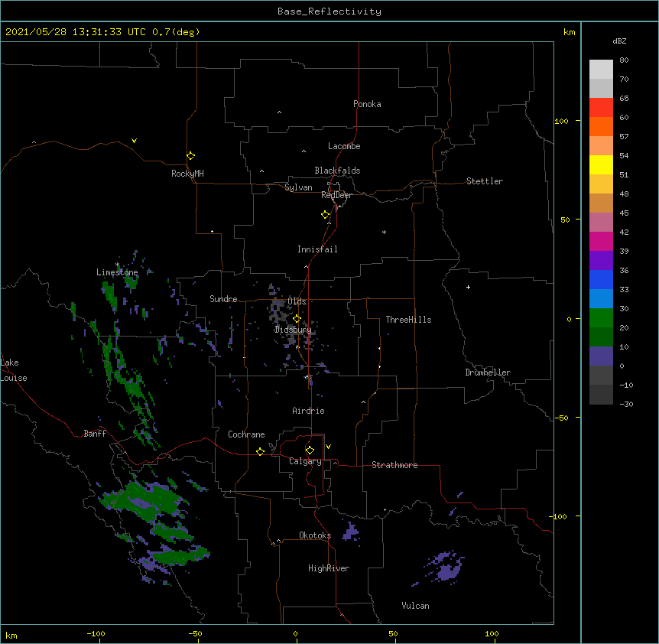Click the yellow station marker near Olds
659x644 pixels.
(297, 319)
